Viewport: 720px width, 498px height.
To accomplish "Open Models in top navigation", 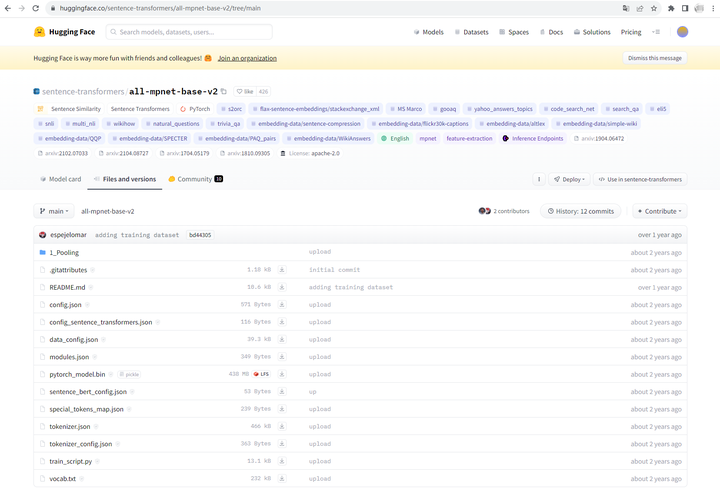I will (x=428, y=32).
